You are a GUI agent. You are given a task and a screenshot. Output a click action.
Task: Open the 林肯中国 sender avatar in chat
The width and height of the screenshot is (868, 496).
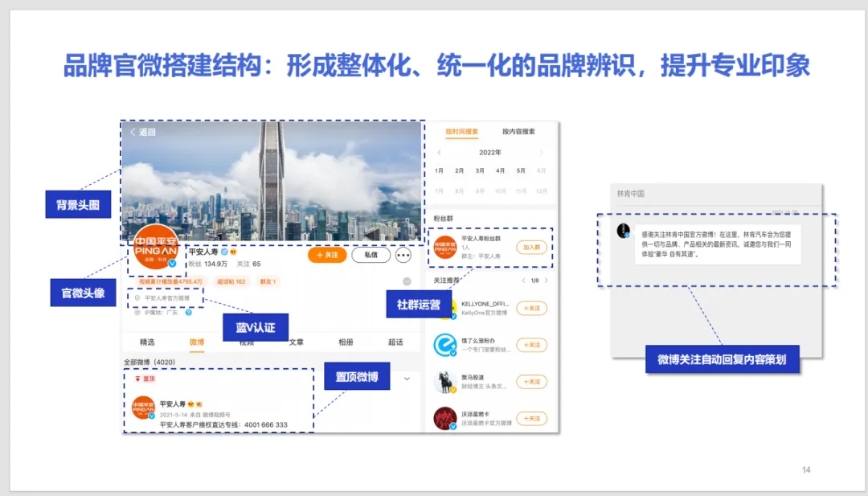624,230
